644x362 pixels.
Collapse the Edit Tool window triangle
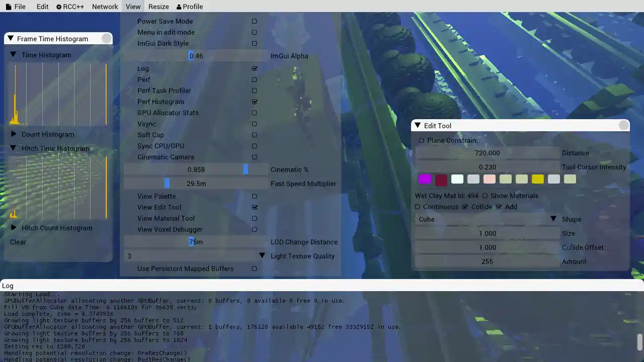pos(418,126)
